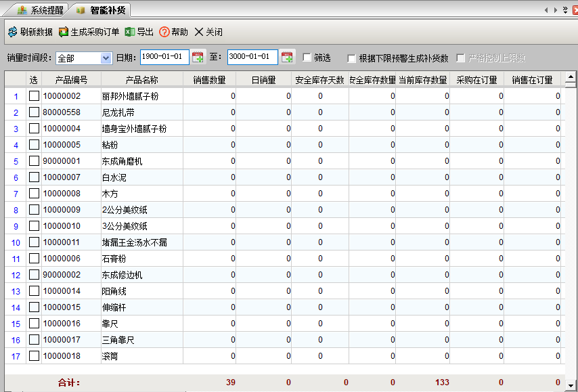Click the 当前库存数量 total value 133
Screen dimensions: 578x392
coord(442,383)
